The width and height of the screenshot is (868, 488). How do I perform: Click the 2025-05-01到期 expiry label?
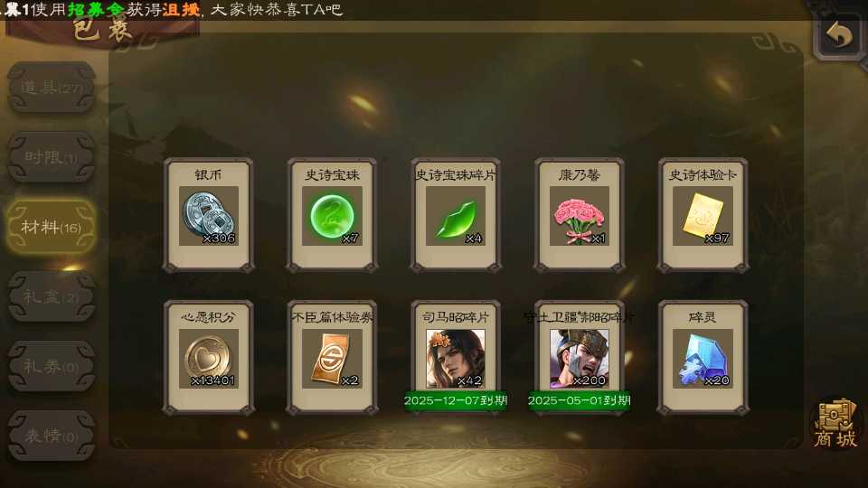click(x=579, y=400)
